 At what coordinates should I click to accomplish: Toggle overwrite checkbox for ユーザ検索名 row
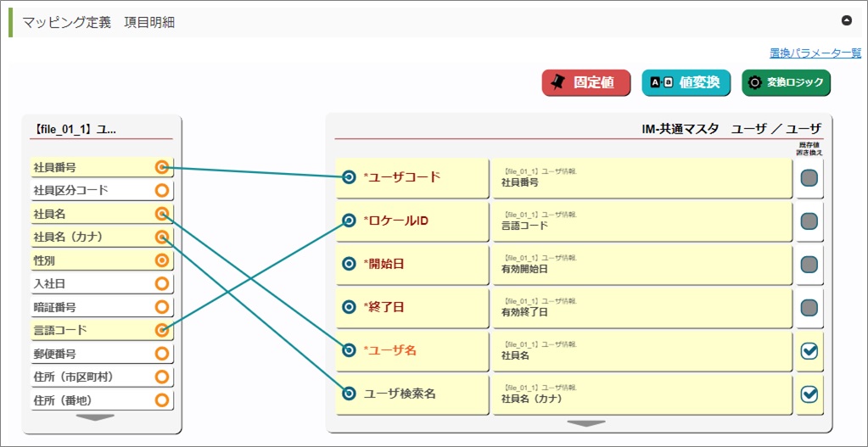click(809, 394)
